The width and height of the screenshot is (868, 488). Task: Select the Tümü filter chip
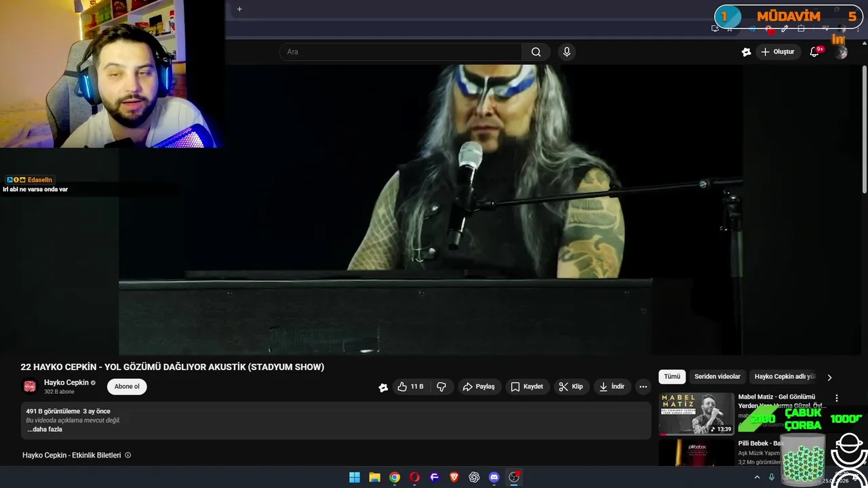click(x=672, y=377)
